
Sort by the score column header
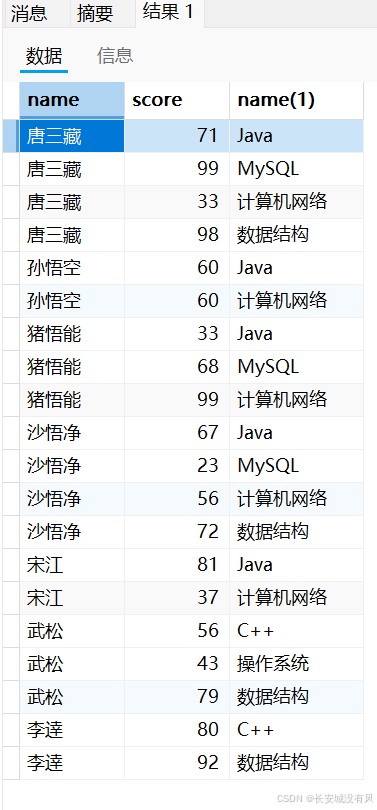177,100
